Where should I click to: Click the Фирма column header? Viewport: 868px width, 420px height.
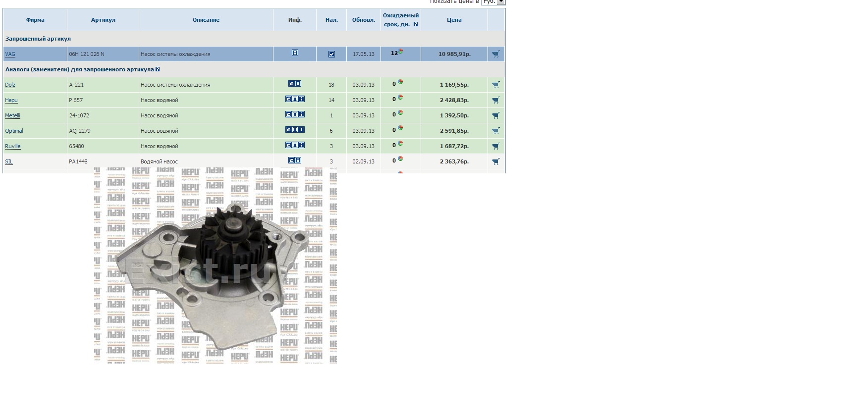35,20
